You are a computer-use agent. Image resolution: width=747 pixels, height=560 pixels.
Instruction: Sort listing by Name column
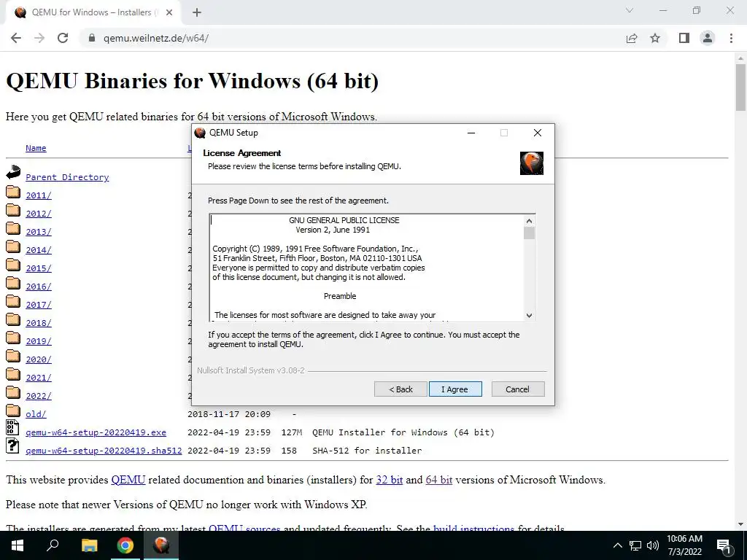point(36,148)
